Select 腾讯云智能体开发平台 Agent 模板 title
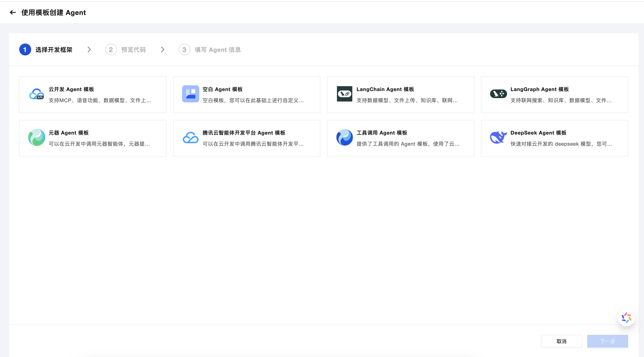This screenshot has height=357, width=644. click(x=244, y=133)
